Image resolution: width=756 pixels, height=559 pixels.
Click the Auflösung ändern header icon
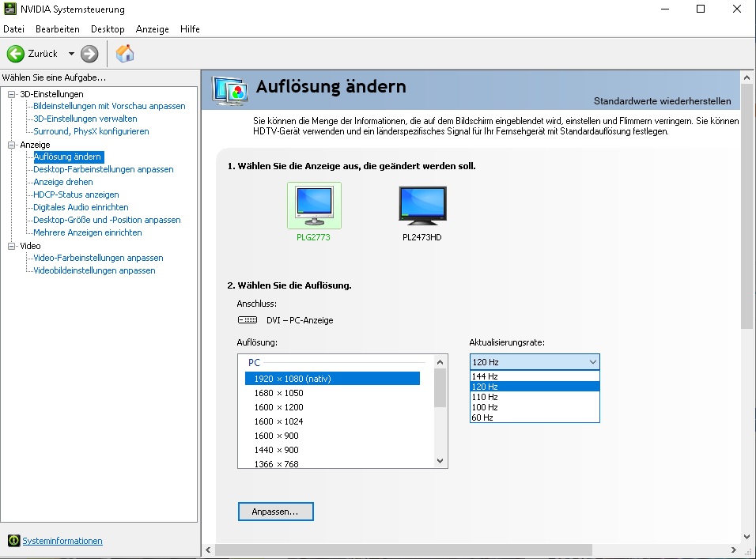pos(230,90)
